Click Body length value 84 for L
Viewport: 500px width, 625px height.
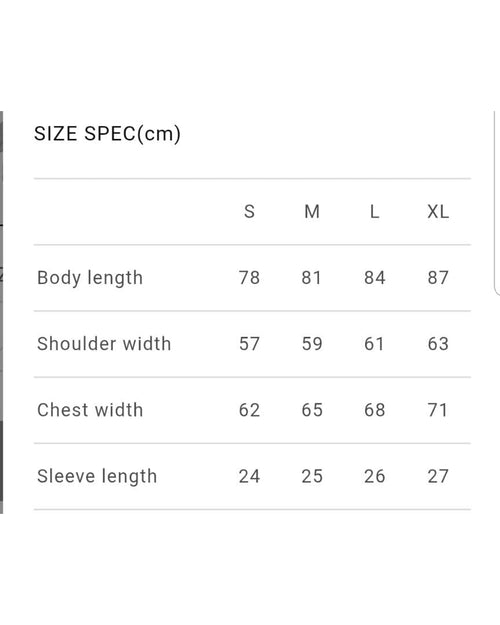(x=374, y=278)
